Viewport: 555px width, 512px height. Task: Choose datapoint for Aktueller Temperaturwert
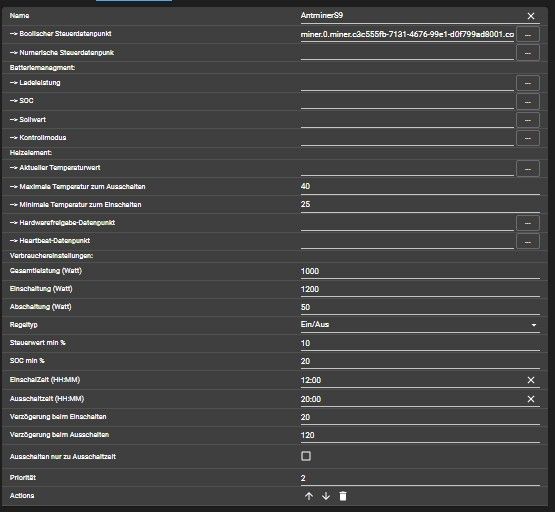click(x=528, y=169)
